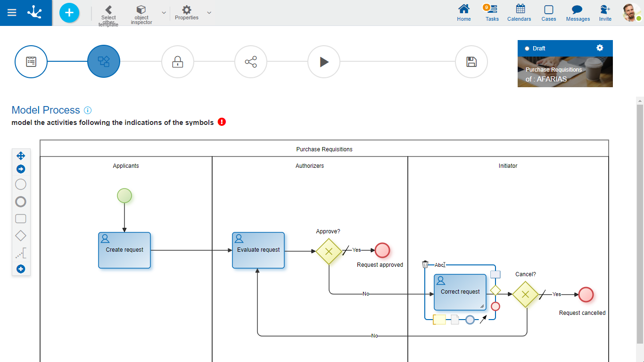Click the Request approved end event

pos(382,250)
